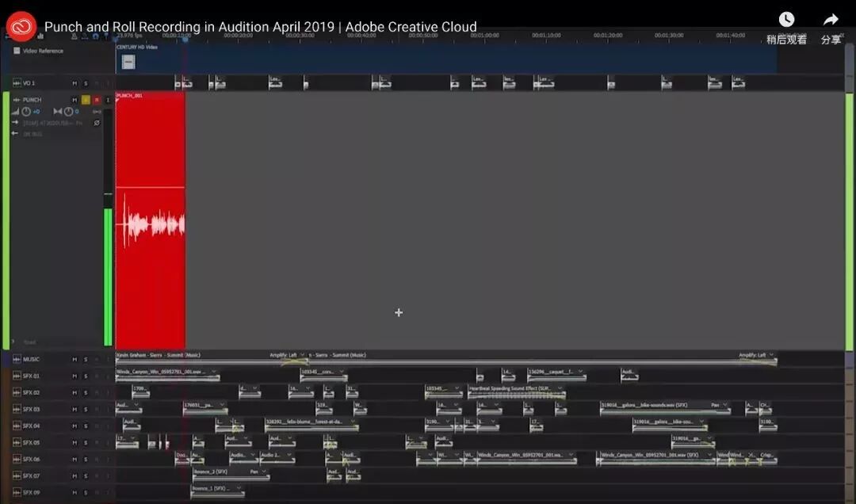Mute the PUNCH track
Image resolution: width=856 pixels, height=504 pixels.
[75, 100]
